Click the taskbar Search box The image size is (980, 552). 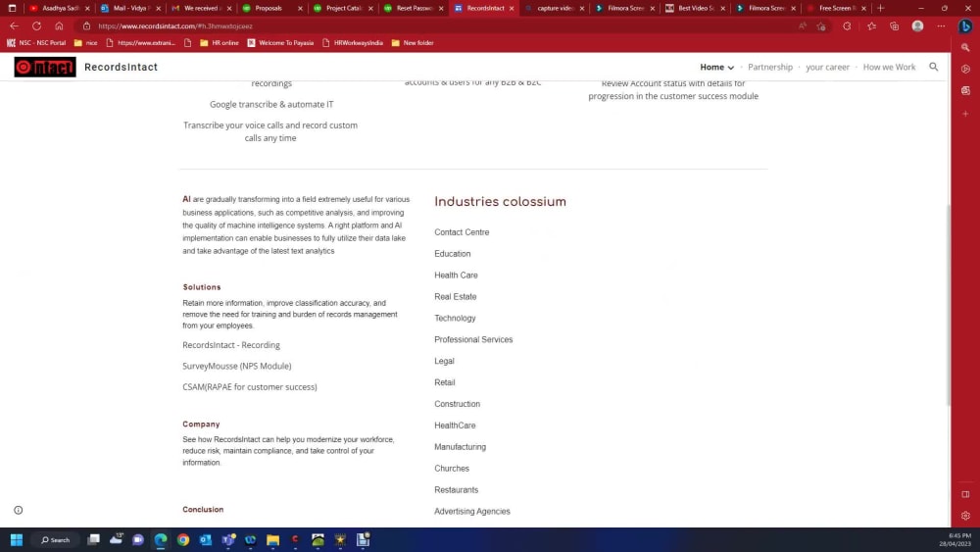(x=55, y=539)
